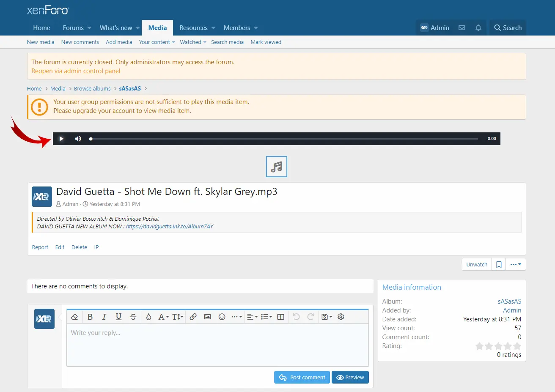
Task: Insert a link with the chain icon
Action: (x=193, y=317)
